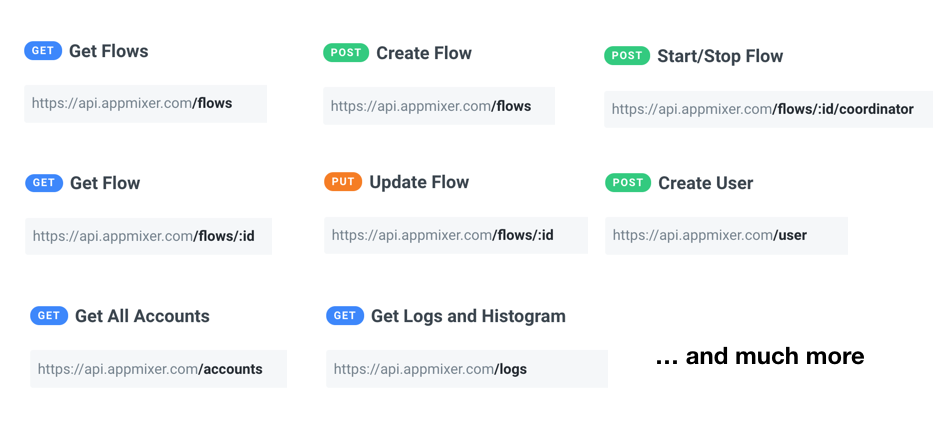
Task: Click the GET badge beside Get Logs and Histogram
Action: 345,315
